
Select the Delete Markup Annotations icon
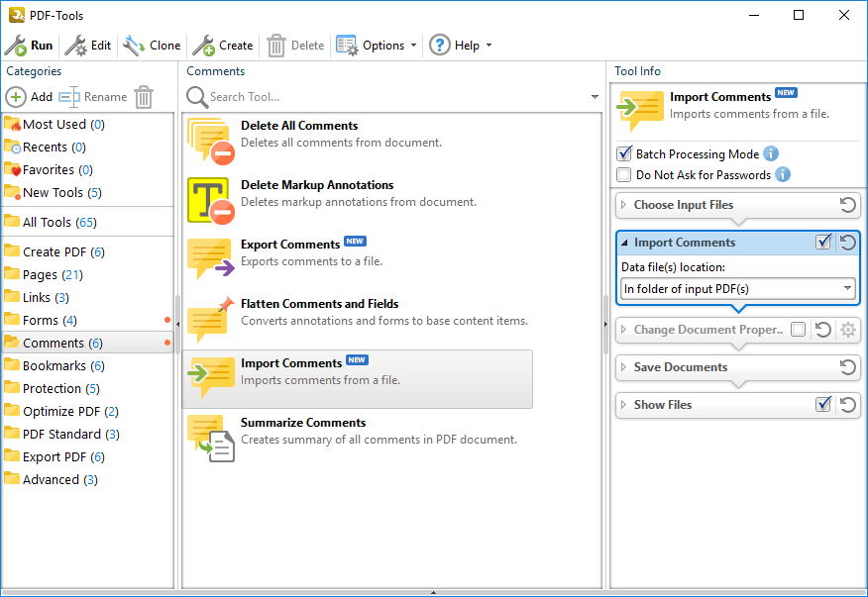point(210,200)
